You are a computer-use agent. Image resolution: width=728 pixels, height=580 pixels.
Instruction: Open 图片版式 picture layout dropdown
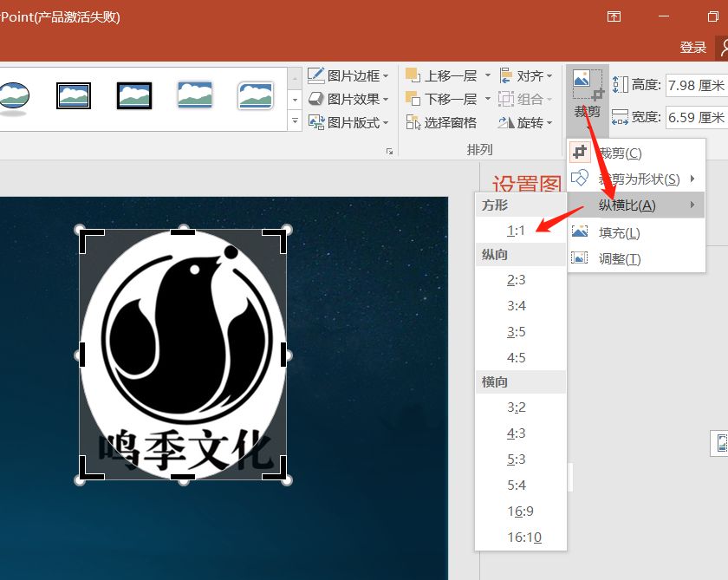pyautogui.click(x=348, y=122)
